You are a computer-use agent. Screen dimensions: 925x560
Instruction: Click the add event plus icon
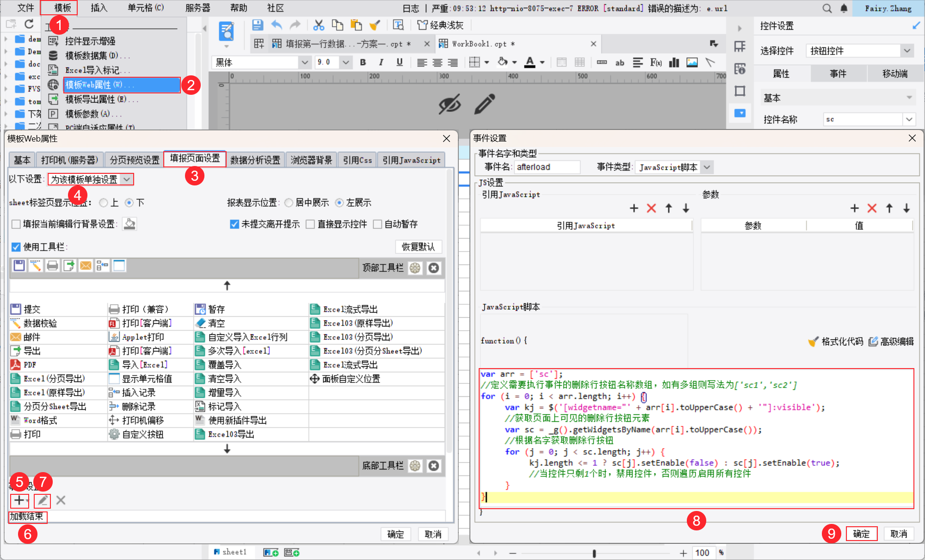(x=19, y=500)
